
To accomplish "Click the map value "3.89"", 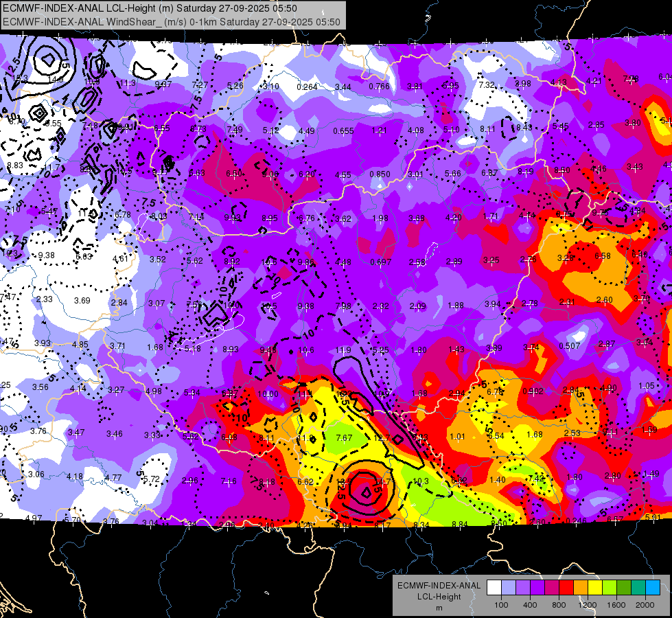I will [494, 348].
